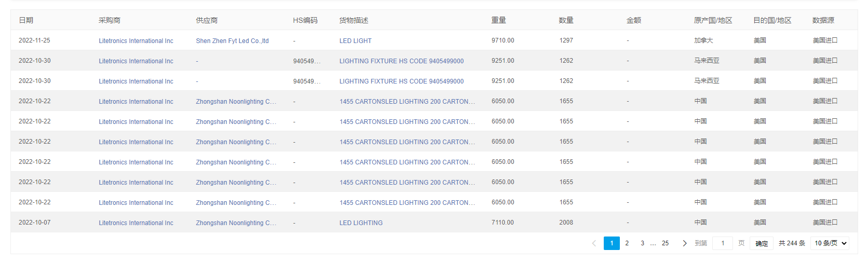Click the previous page arrow
868x264 pixels.
coord(594,243)
